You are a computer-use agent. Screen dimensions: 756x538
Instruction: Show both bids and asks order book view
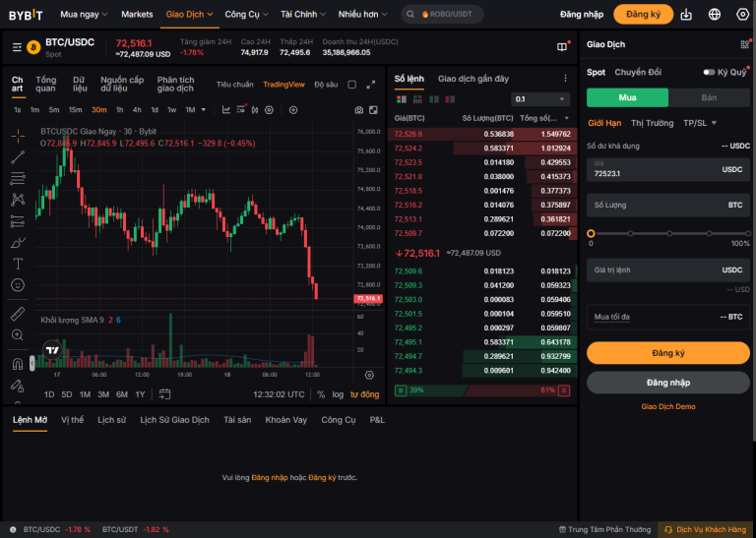[x=402, y=99]
